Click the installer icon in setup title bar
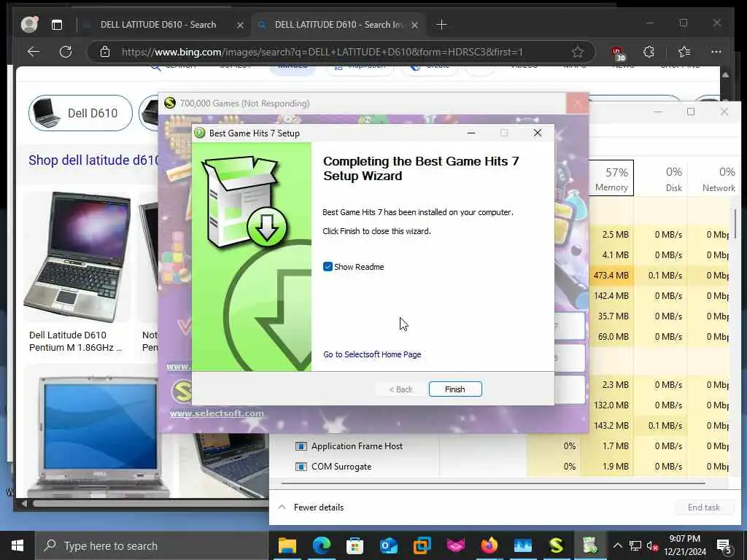 (x=200, y=133)
